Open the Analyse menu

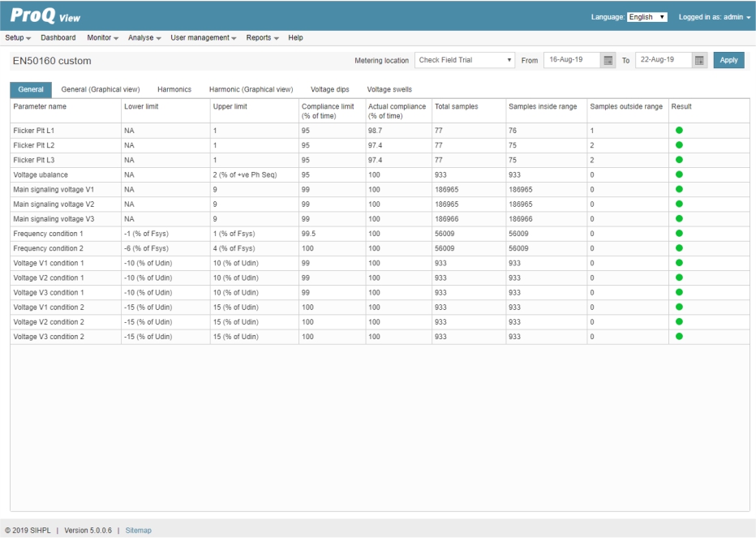point(144,37)
